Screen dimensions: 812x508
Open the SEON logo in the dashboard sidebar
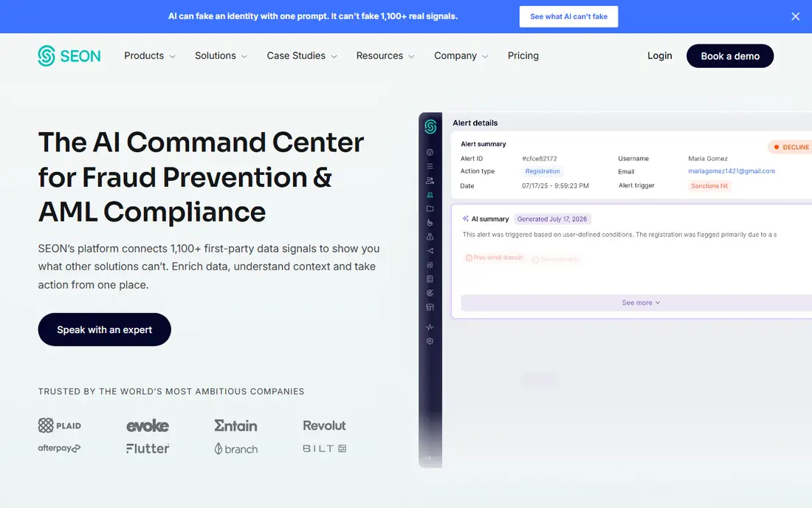tap(430, 126)
